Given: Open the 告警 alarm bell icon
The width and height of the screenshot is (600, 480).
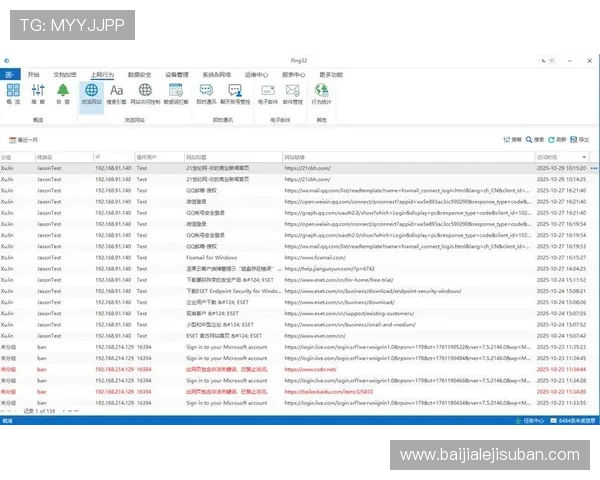Looking at the screenshot, I should [63, 94].
